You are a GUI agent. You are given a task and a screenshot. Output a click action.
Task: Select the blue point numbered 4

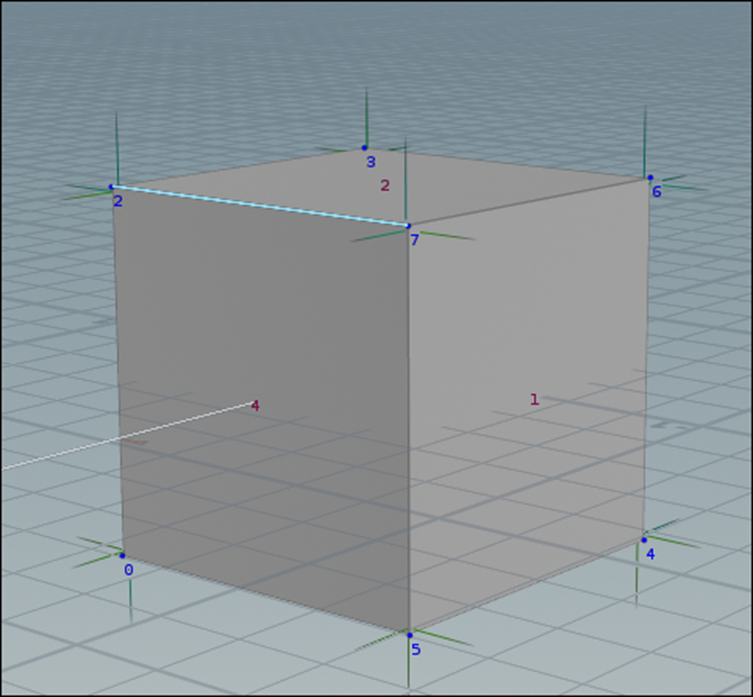coord(644,540)
